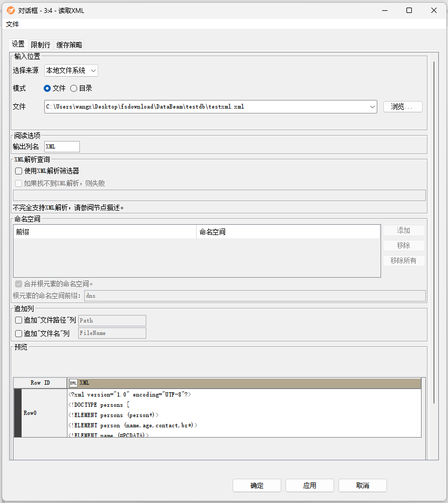Enable 使用XML解析筛选器 checkbox
This screenshot has width=448, height=503.
(x=19, y=171)
